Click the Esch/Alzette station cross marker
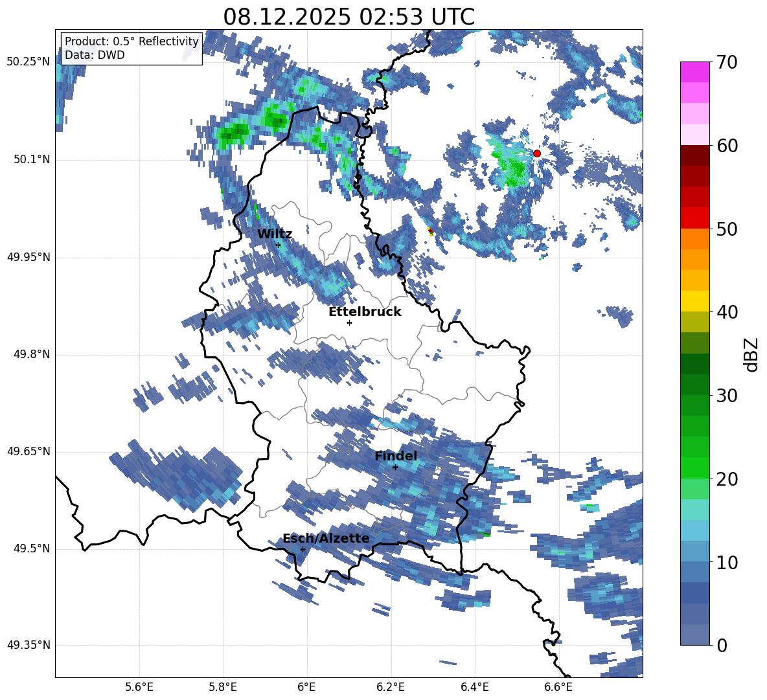The height and width of the screenshot is (700, 767). (303, 549)
